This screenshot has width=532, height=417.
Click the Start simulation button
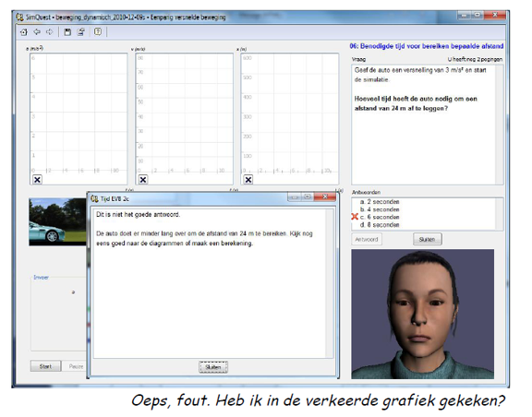[45, 366]
